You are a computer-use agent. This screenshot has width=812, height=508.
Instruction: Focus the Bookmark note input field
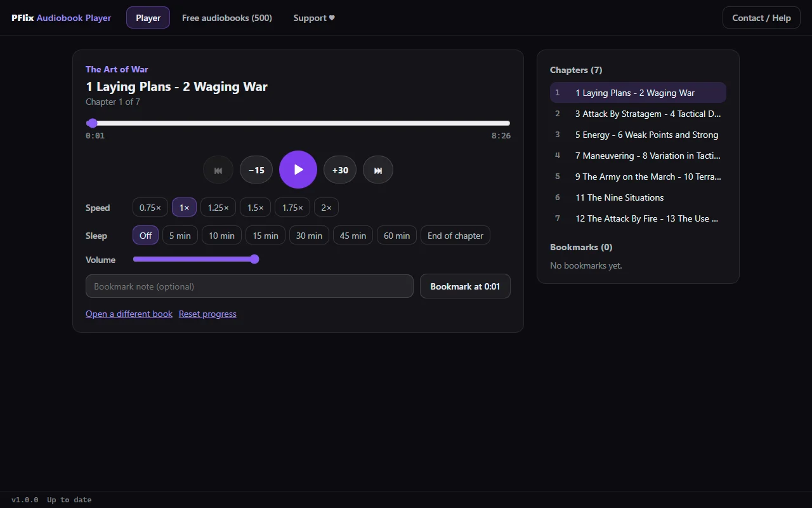[249, 286]
